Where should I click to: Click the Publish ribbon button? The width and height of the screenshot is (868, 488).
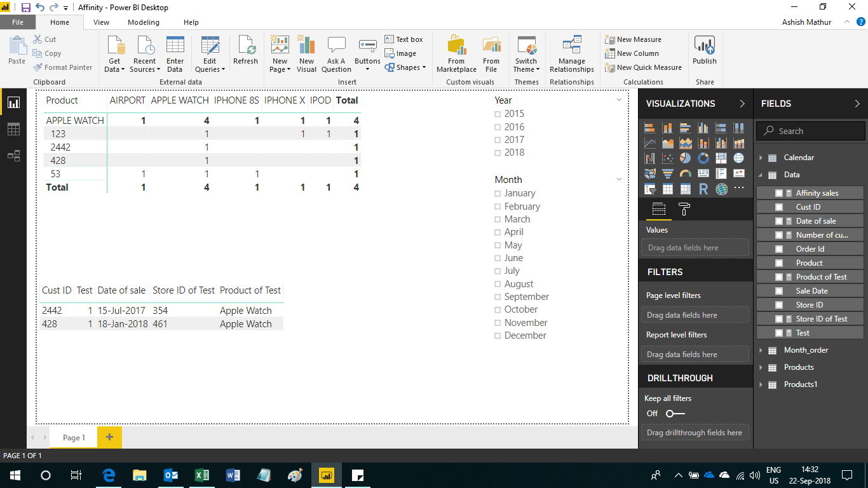pyautogui.click(x=705, y=51)
